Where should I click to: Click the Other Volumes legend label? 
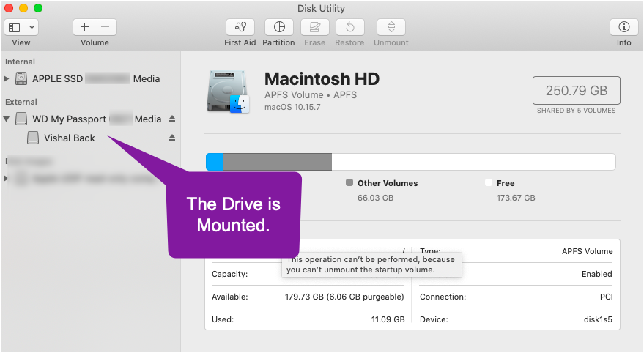coord(388,183)
